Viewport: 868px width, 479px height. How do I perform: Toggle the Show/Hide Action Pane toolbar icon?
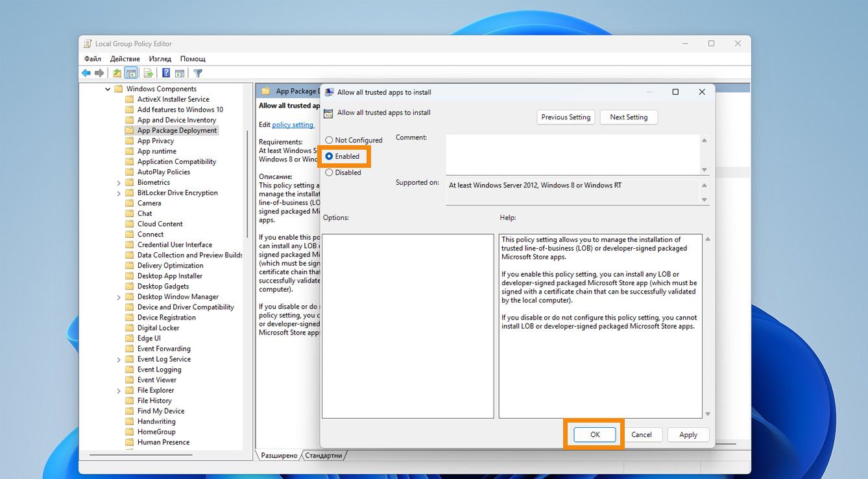click(180, 73)
